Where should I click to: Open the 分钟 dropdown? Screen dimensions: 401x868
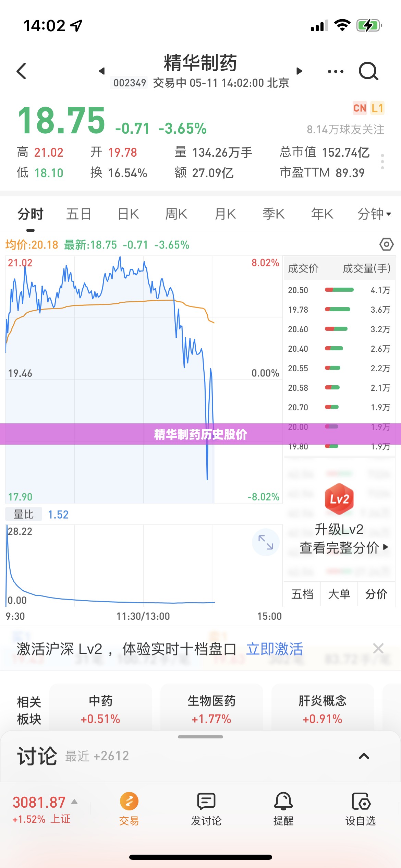(374, 214)
